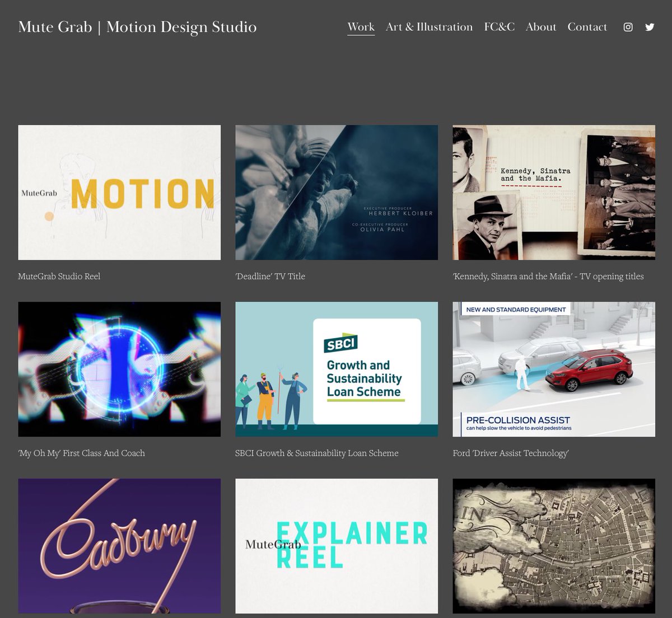The image size is (672, 618).
Task: Open the studio's Instagram profile icon
Action: click(628, 27)
